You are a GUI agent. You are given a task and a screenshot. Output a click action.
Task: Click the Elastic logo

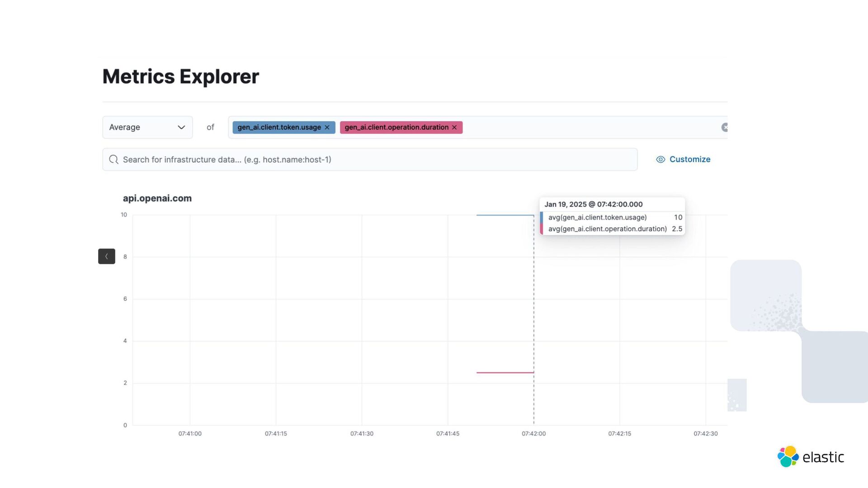[810, 457]
